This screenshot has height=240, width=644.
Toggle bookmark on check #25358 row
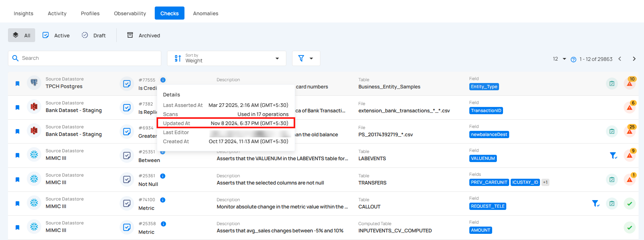tap(17, 227)
